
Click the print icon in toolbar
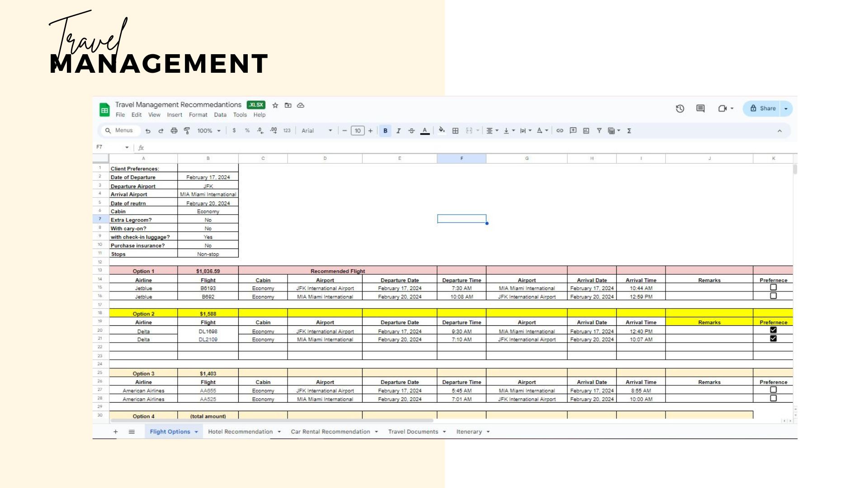(x=174, y=131)
